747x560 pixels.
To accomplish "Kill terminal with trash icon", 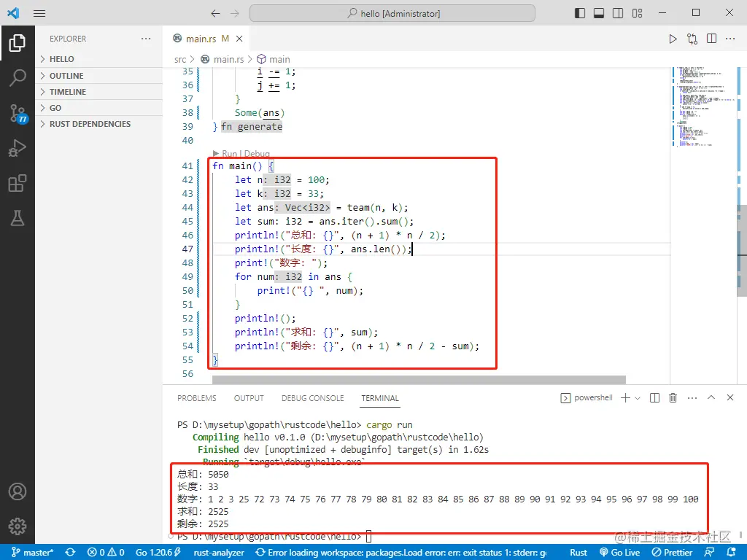I will click(x=673, y=397).
